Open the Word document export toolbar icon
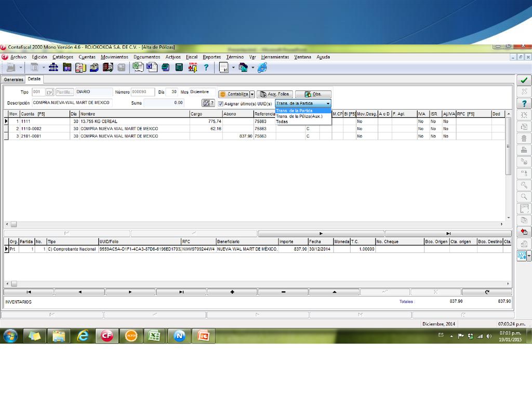The height and width of the screenshot is (399, 532). [x=152, y=67]
